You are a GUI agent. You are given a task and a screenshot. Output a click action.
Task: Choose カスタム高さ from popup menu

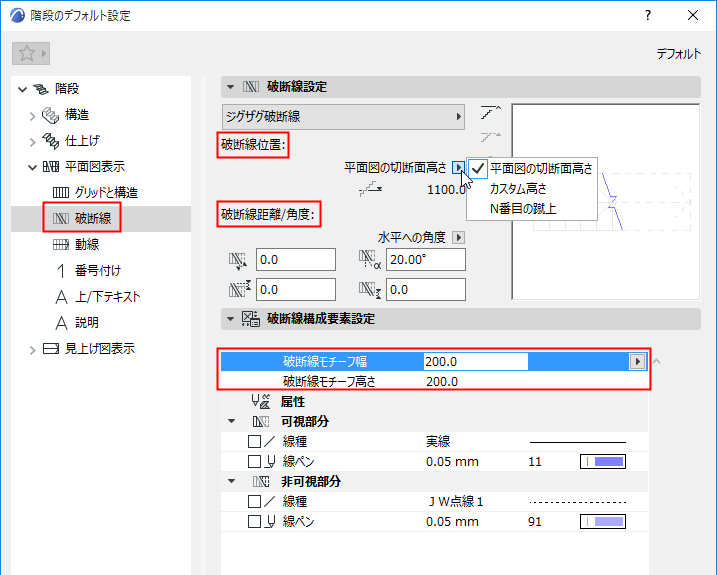coord(532,188)
